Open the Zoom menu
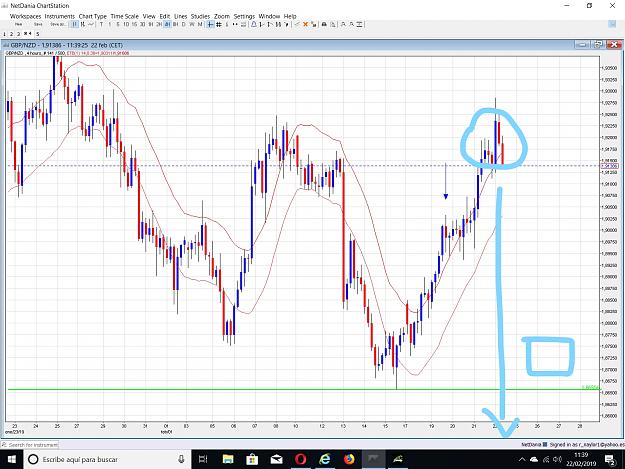625x469 pixels. (222, 16)
